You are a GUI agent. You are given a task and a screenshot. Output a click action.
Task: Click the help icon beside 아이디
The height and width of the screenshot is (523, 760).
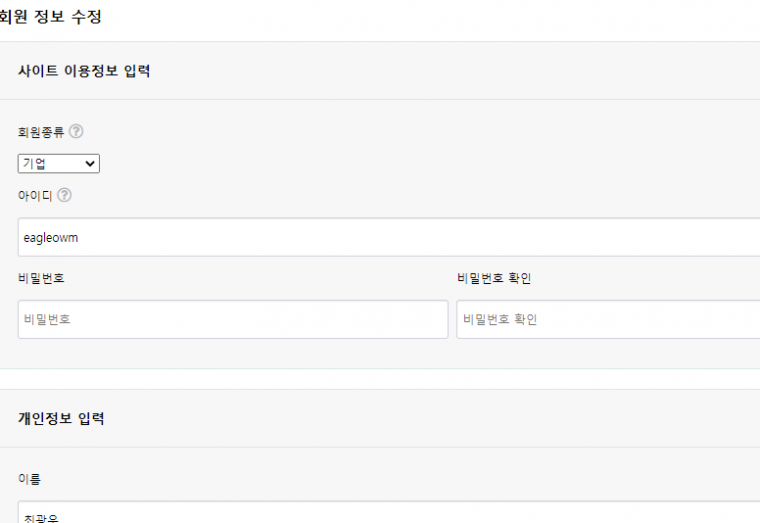point(64,195)
